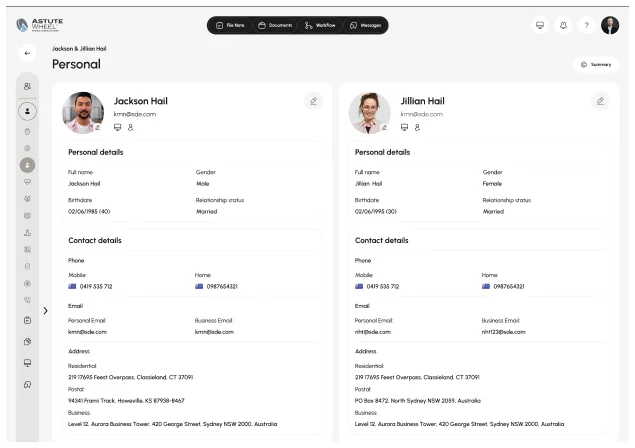Click Jillian's personal email 'nht@sde.com'

click(373, 332)
